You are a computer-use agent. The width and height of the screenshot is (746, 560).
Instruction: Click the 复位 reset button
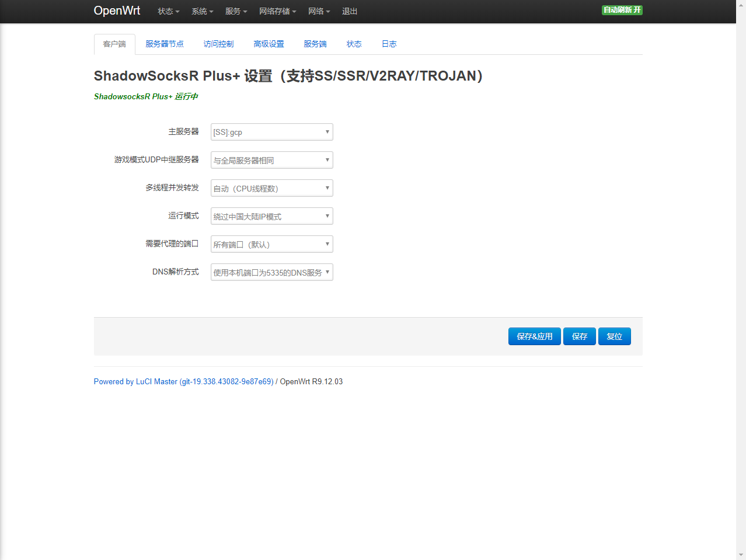tap(615, 336)
